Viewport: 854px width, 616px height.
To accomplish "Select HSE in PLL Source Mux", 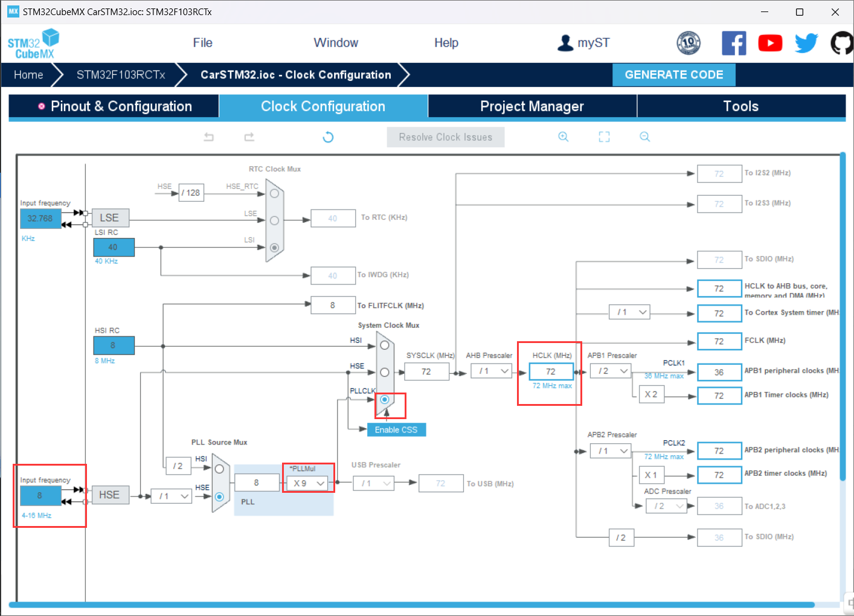I will click(219, 496).
